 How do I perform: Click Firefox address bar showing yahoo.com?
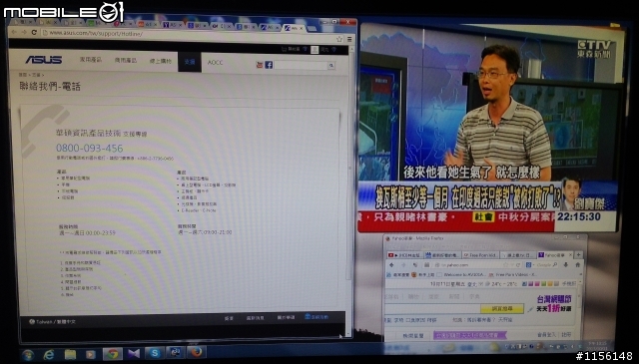click(471, 265)
